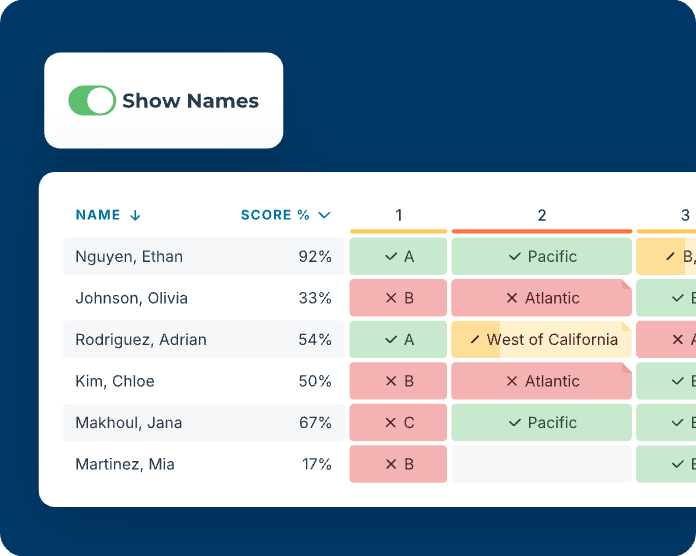Open the question 3 column header
The height and width of the screenshot is (556, 696).
[x=684, y=215]
